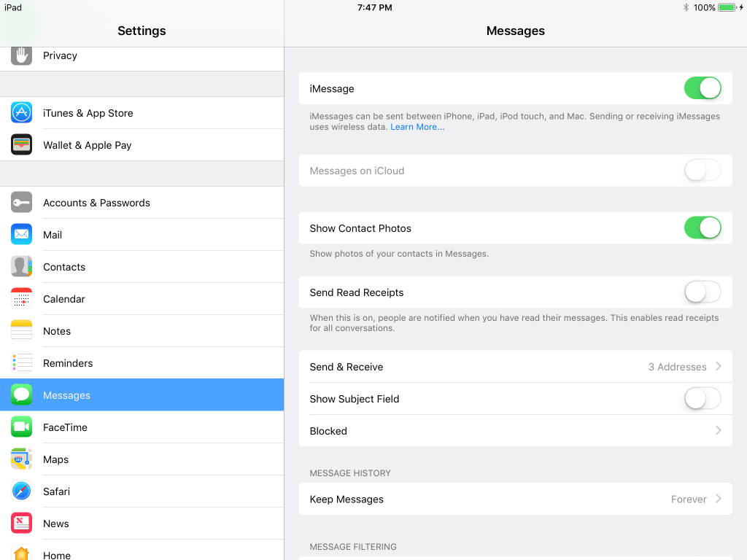Open Home settings

[142, 550]
